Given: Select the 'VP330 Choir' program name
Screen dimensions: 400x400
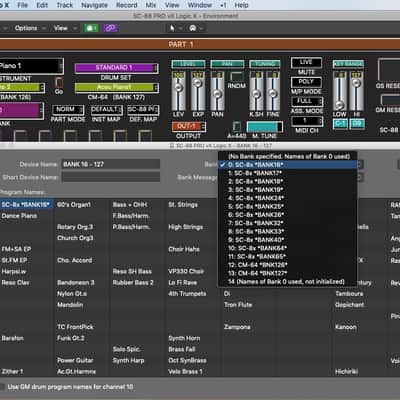Looking at the screenshot, I should 186,271.
